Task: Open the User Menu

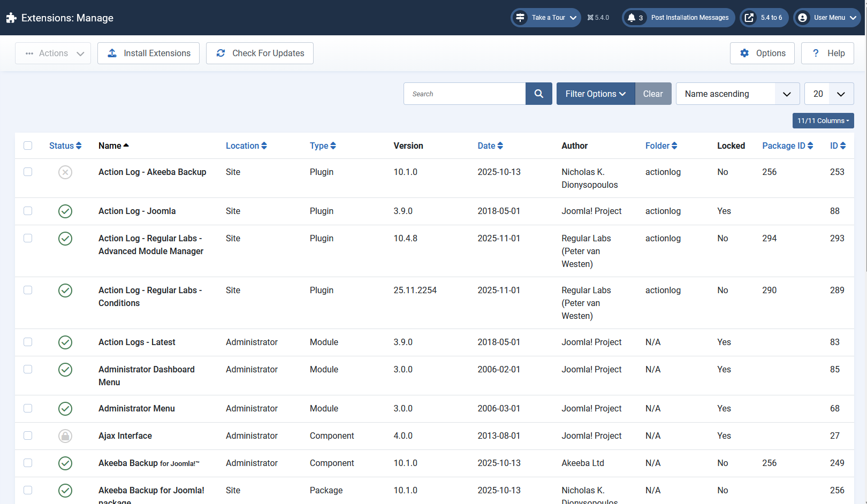Action: [x=827, y=17]
